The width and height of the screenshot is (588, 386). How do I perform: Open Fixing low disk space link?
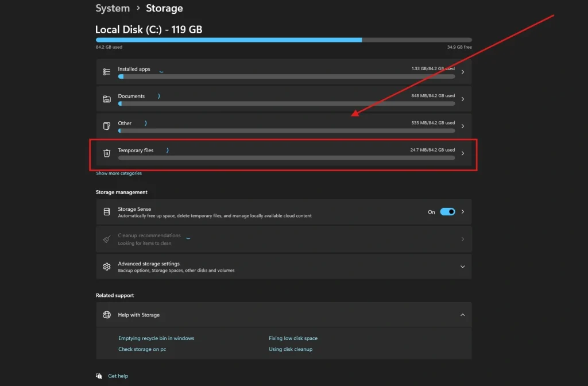(x=293, y=338)
